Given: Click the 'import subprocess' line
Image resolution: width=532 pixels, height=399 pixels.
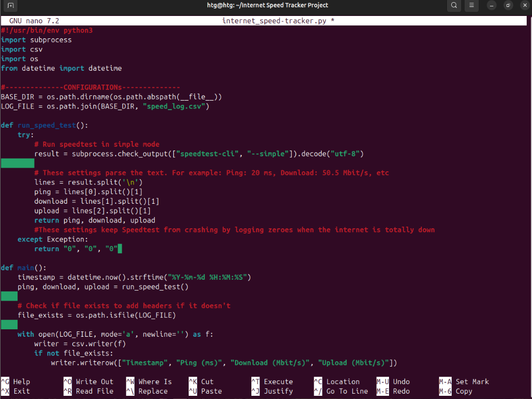Looking at the screenshot, I should click(x=36, y=40).
